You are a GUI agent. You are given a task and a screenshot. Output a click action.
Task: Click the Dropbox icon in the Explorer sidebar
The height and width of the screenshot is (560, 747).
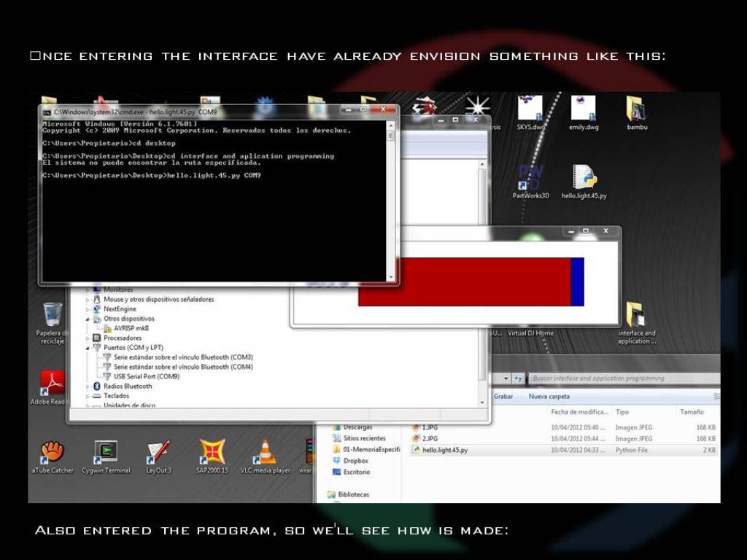[337, 461]
